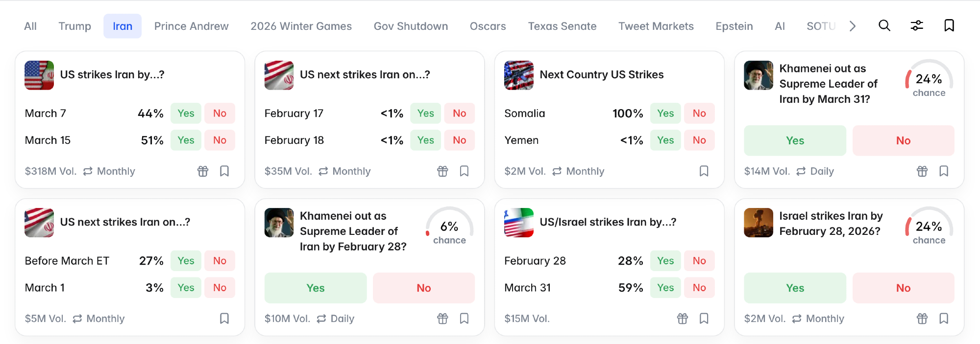Open the search icon in top bar

click(x=884, y=25)
